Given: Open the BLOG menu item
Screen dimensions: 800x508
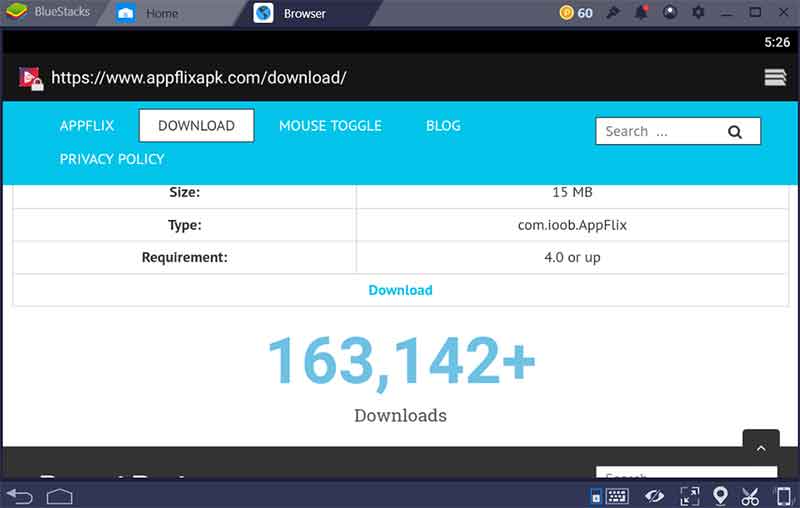Looking at the screenshot, I should [x=443, y=125].
